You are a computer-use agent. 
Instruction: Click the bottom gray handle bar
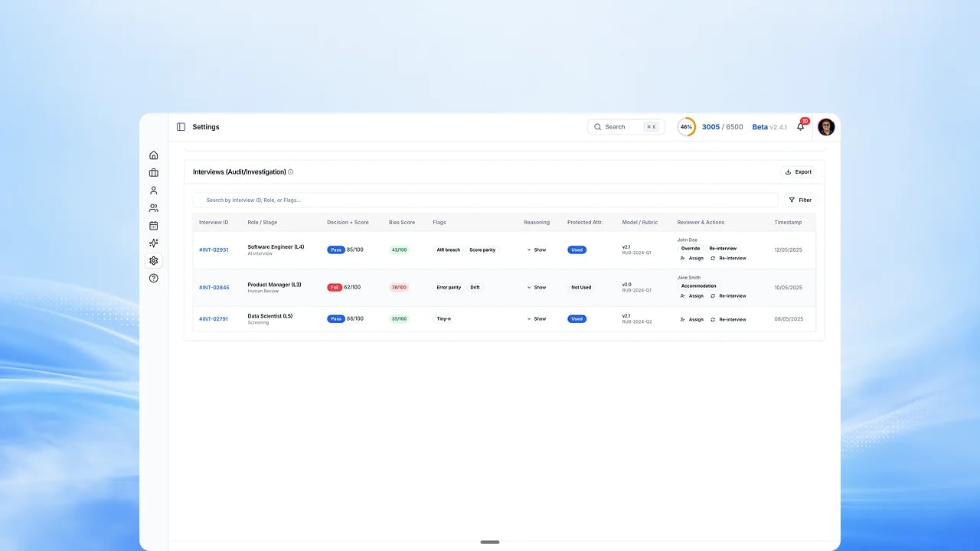(x=490, y=542)
